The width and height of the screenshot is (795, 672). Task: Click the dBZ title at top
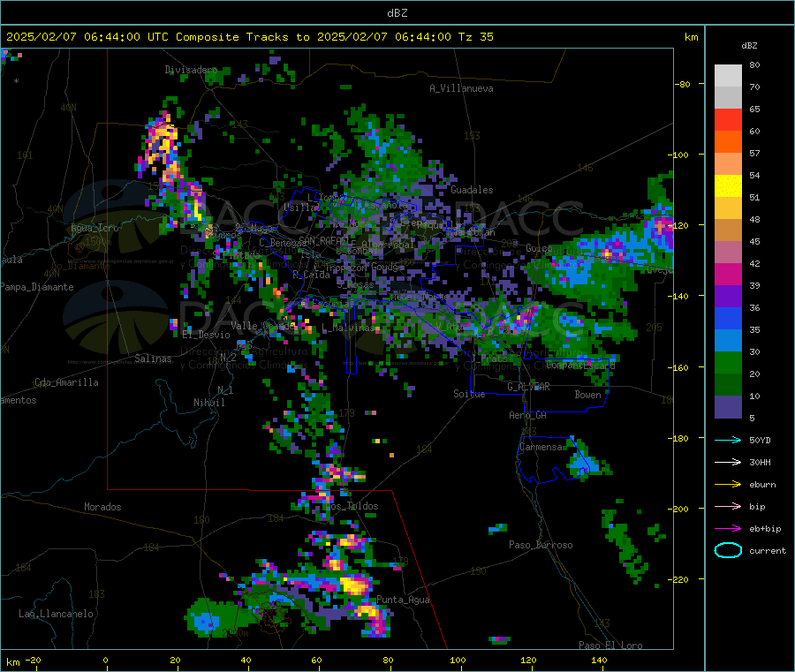[397, 13]
